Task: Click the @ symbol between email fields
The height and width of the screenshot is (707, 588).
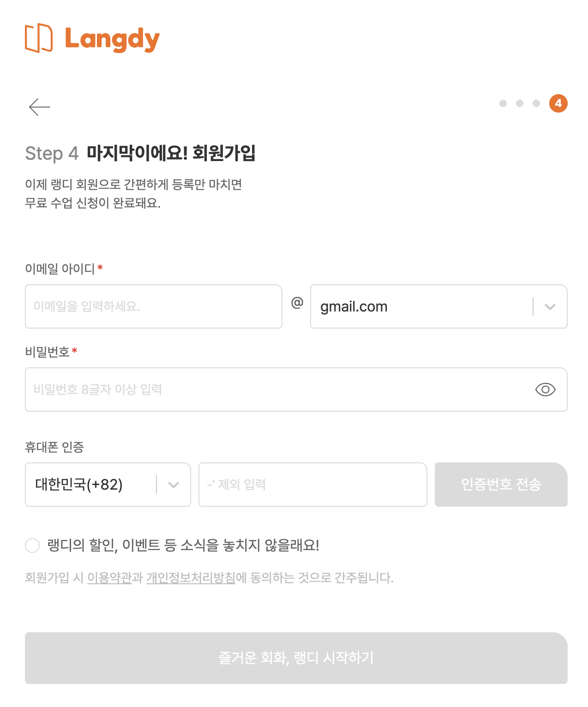Action: click(x=297, y=304)
